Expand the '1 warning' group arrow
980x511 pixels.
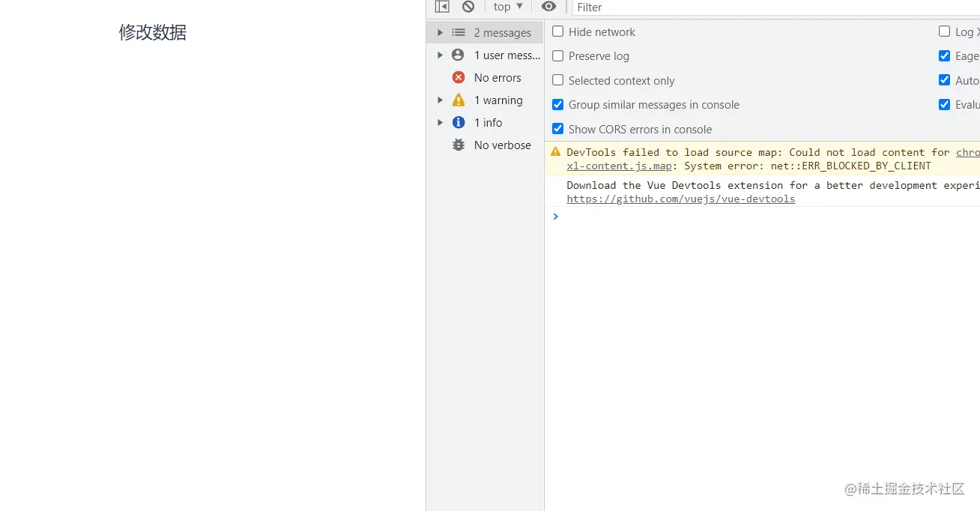pos(440,100)
